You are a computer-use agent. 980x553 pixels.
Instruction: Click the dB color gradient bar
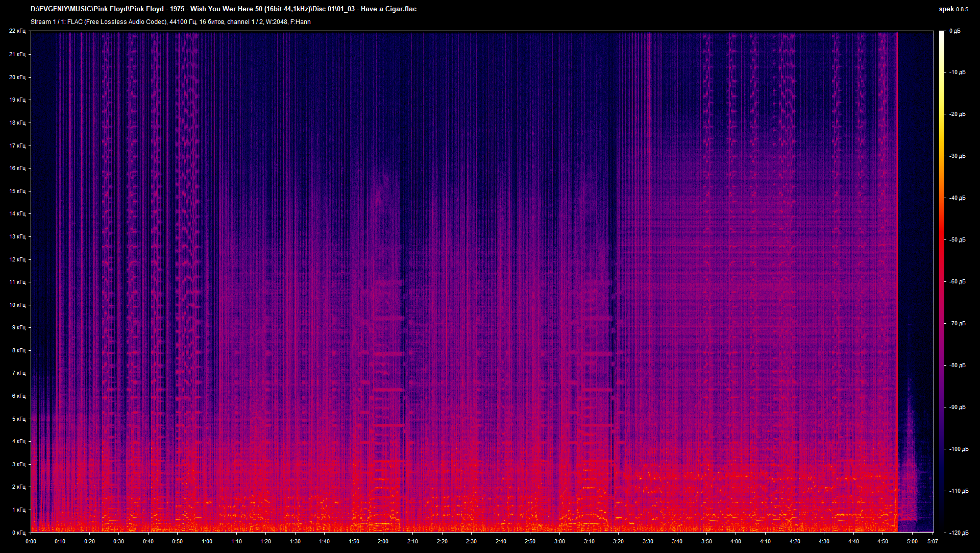pyautogui.click(x=942, y=281)
